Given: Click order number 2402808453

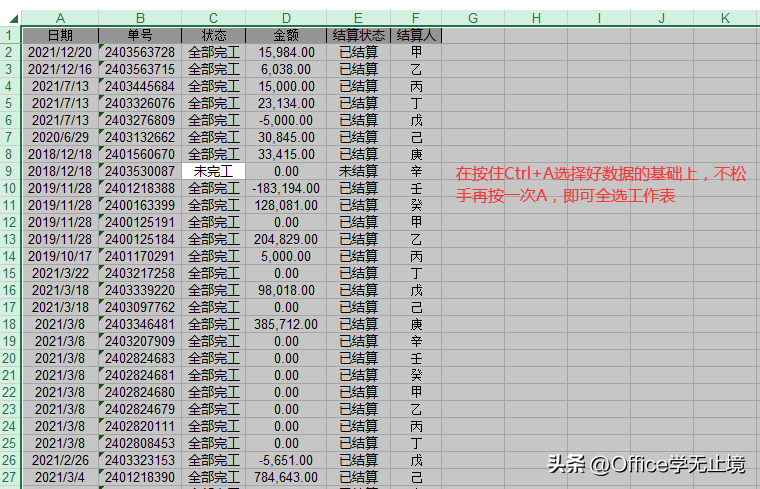Looking at the screenshot, I should click(140, 443).
